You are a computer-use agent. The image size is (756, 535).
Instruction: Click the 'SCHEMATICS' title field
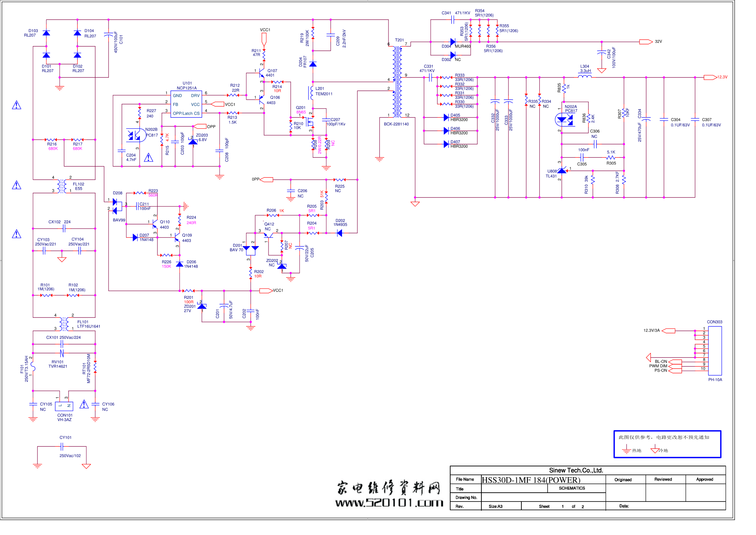572,488
